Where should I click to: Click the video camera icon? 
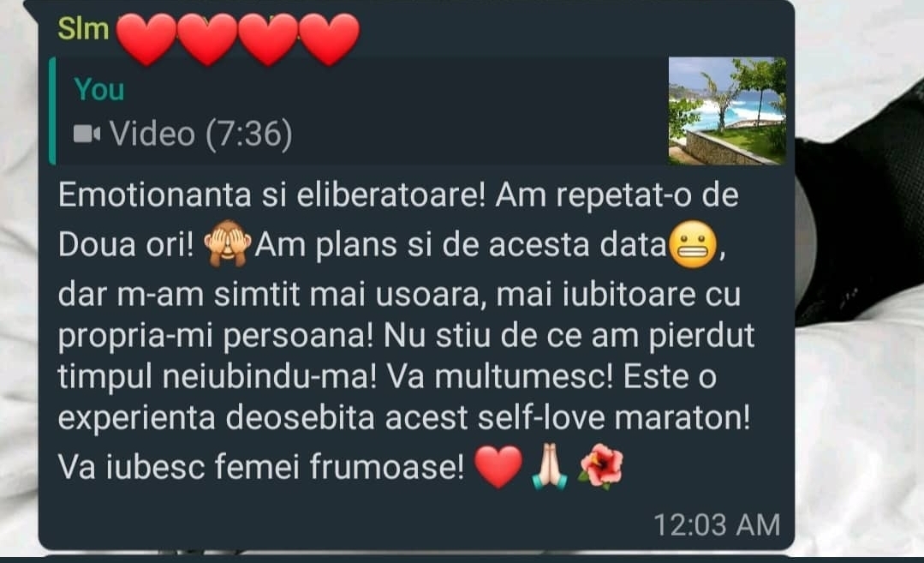pos(86,135)
